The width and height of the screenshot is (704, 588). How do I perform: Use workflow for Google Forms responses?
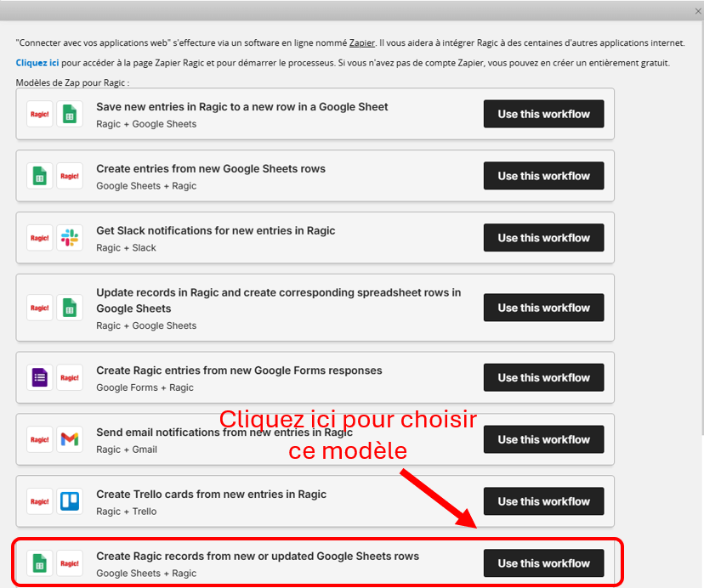point(543,377)
